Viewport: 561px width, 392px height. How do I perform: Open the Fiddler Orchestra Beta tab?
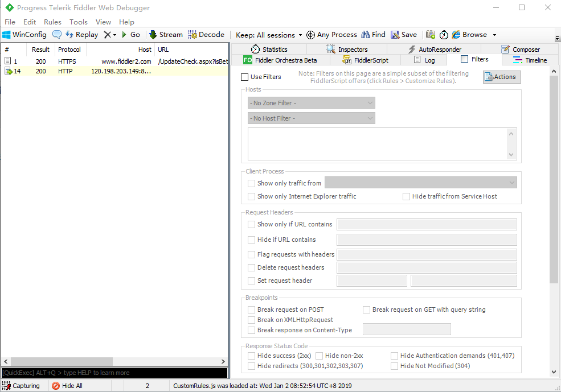tap(280, 60)
